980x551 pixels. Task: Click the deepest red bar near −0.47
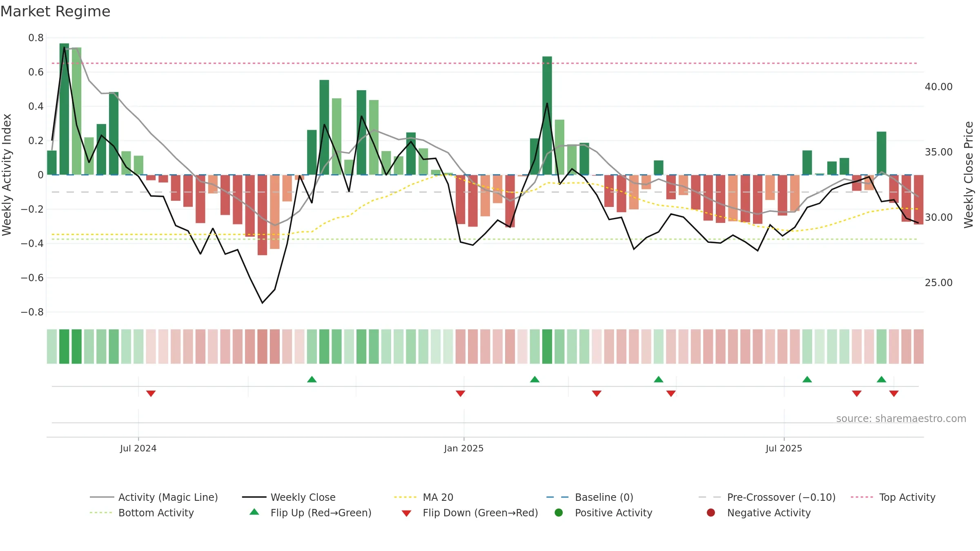pos(262,215)
